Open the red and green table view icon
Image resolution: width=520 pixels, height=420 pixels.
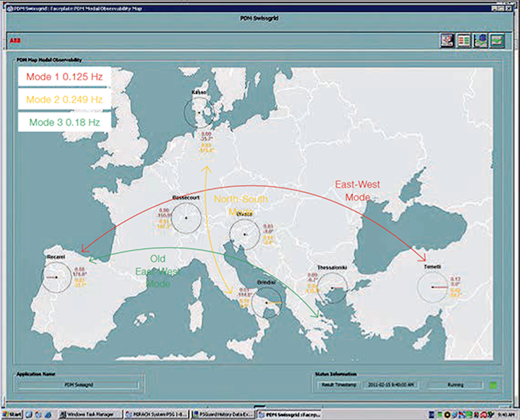464,40
